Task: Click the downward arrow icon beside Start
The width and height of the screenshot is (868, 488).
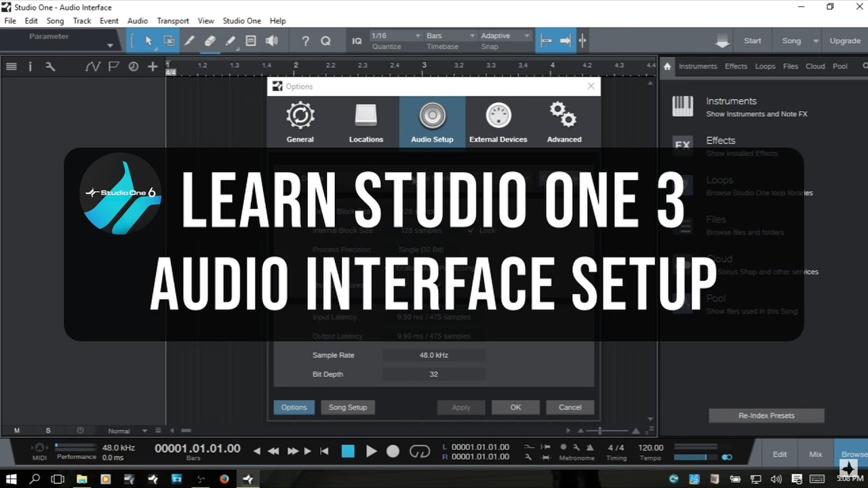Action: coord(722,41)
